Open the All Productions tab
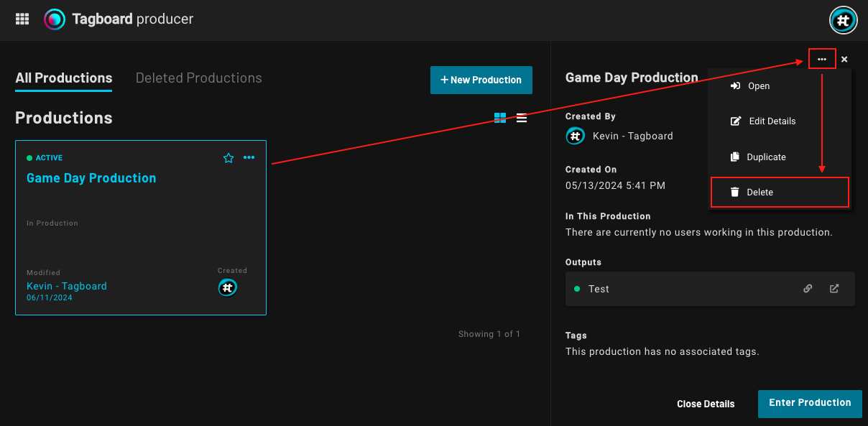Screen dimensions: 868x426 (x=63, y=78)
